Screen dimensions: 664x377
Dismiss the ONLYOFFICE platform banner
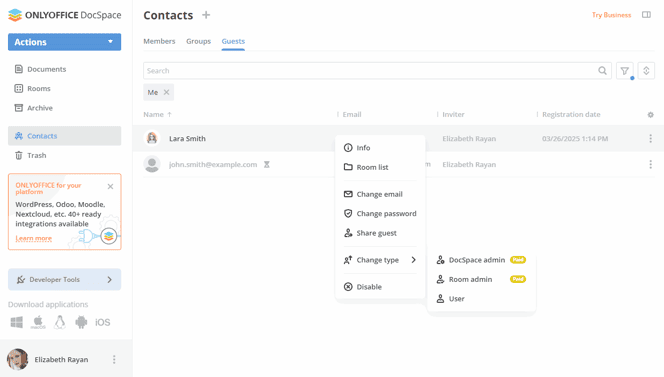pos(110,186)
